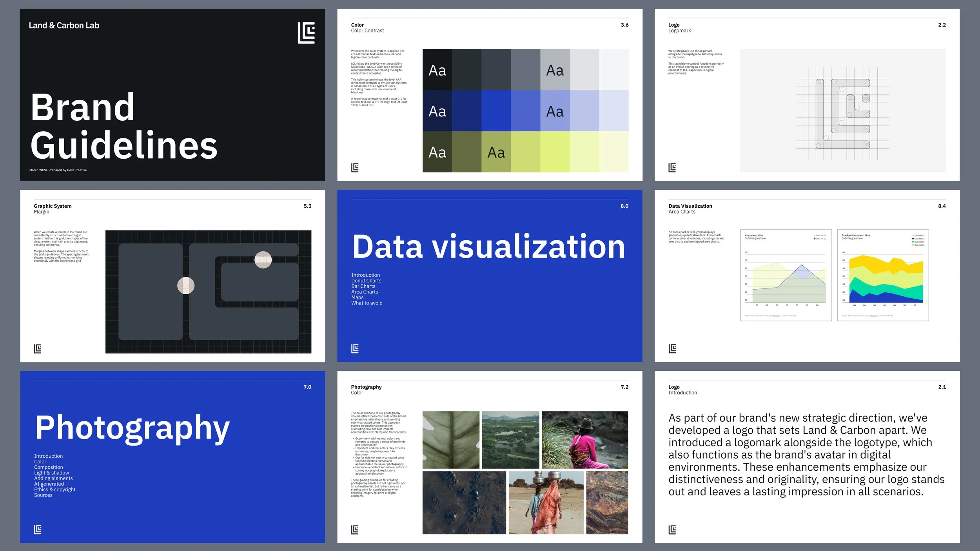Image resolution: width=980 pixels, height=551 pixels.
Task: Select 'Donut Charts' in Data visualization contents
Action: (x=366, y=281)
